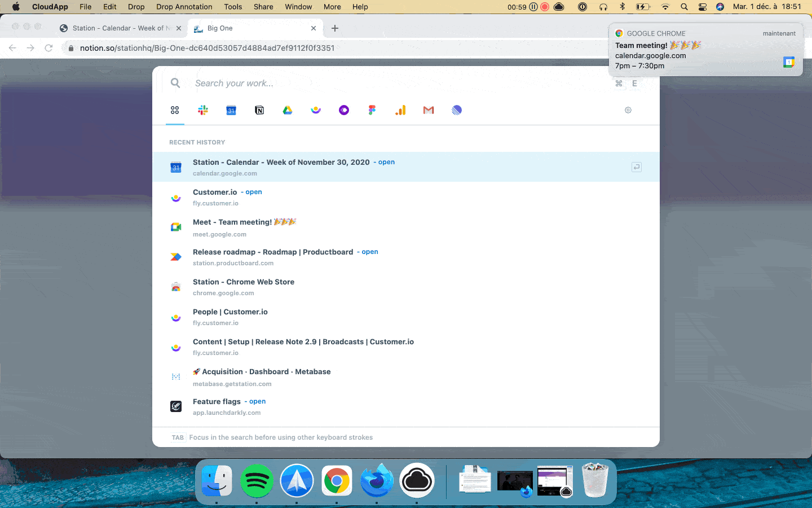Open the File menu
Image resolution: width=812 pixels, height=508 pixels.
(86, 7)
